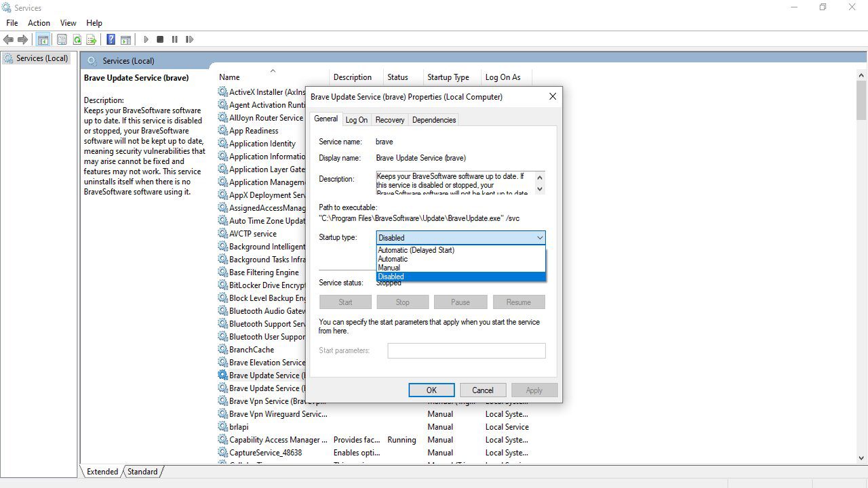Click the Apply button
Viewport: 868px width, 488px height.
point(534,390)
